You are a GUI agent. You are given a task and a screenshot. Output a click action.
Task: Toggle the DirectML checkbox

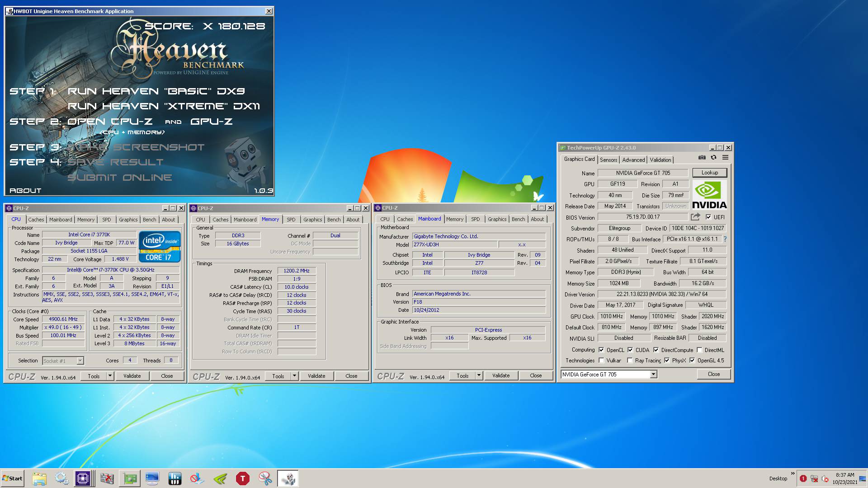tap(699, 350)
